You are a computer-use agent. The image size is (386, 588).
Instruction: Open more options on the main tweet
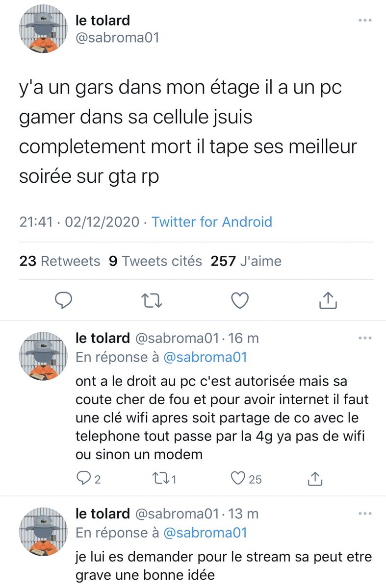pos(366,21)
